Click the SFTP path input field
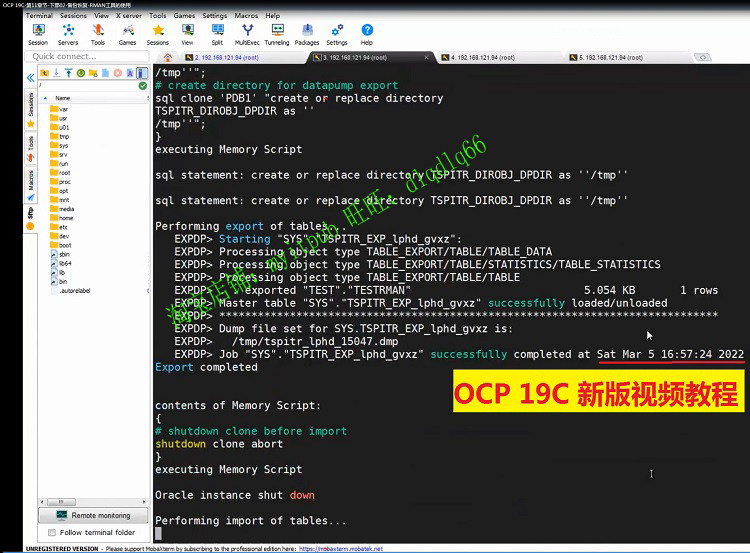This screenshot has height=553, width=750. [88, 86]
